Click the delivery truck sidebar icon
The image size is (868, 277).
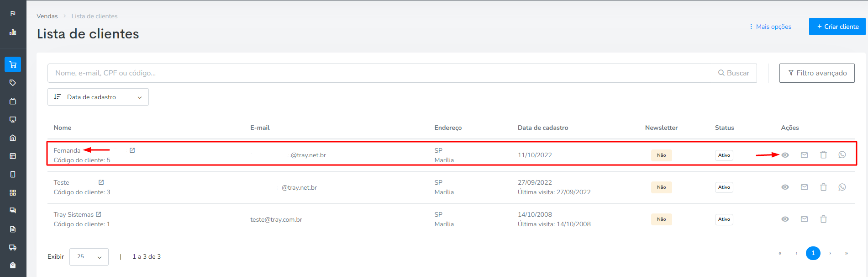13,247
